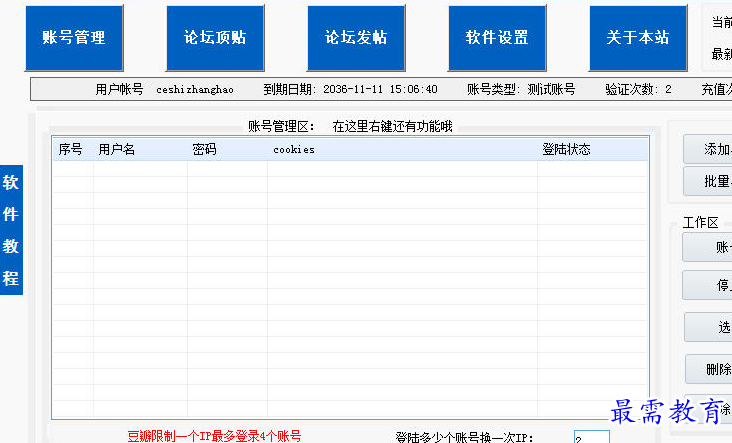Click the 批量 import button
Viewport: 732px width, 443px height.
[708, 181]
